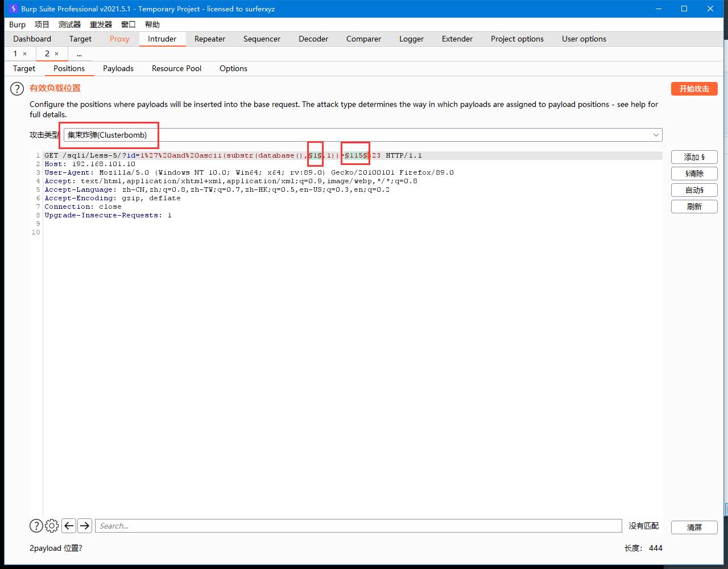Go to previous search match arrow
Viewport: 728px width, 569px height.
tap(69, 526)
